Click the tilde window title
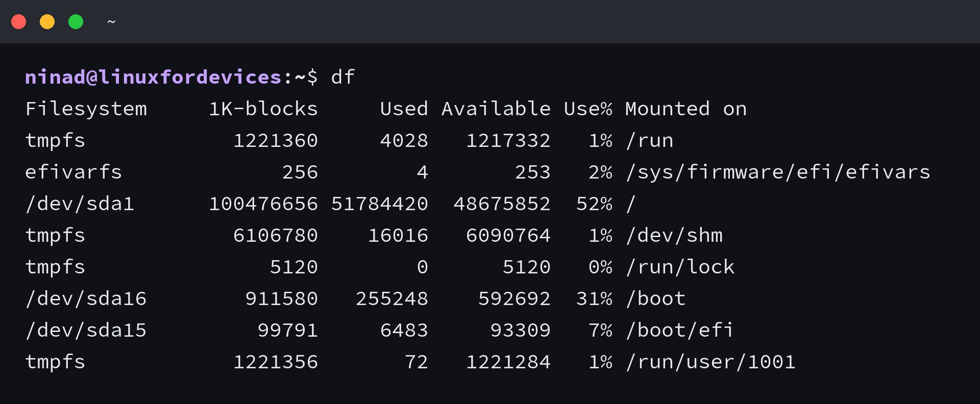The height and width of the screenshot is (404, 980). [111, 22]
